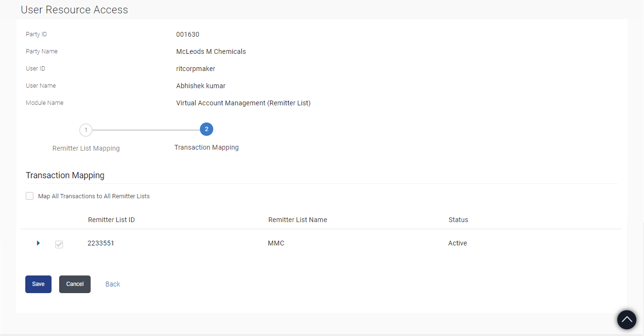Select the Status column header
Screen dimensions: 644x336
(458, 220)
